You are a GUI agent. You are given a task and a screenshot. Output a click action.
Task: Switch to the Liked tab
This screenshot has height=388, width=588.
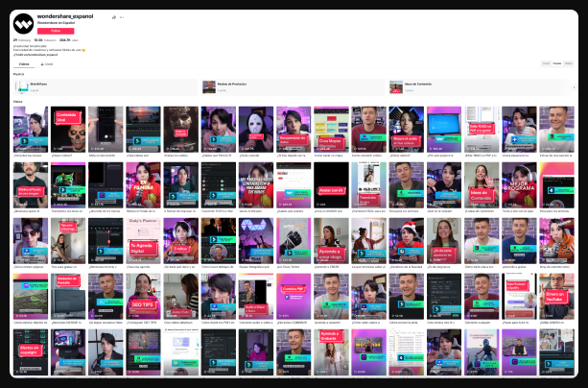coord(48,63)
